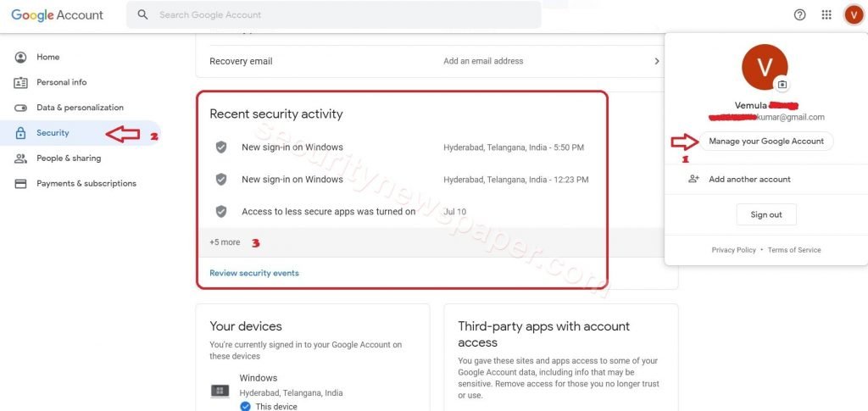Click the large V profile picture
868x411 pixels.
tap(765, 68)
